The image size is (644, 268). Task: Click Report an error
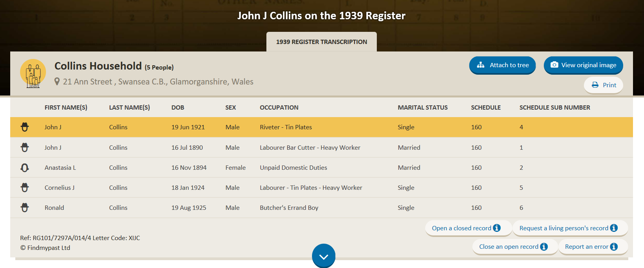[593, 246]
